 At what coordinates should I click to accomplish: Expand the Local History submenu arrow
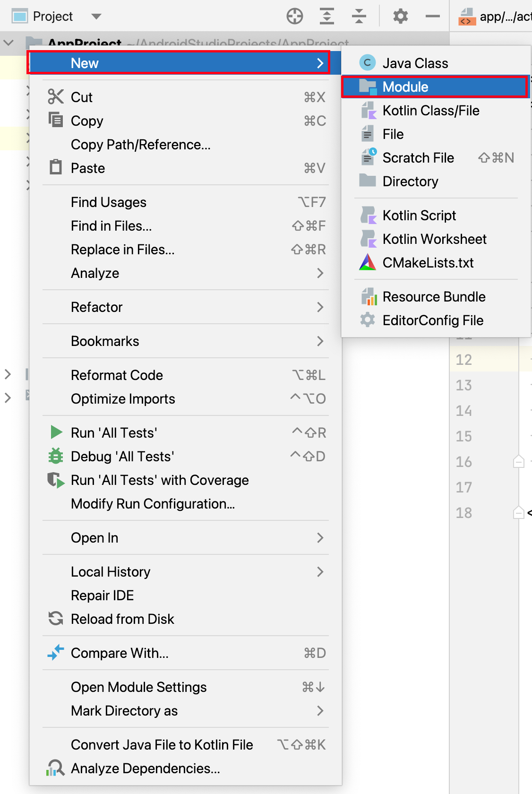pos(320,572)
